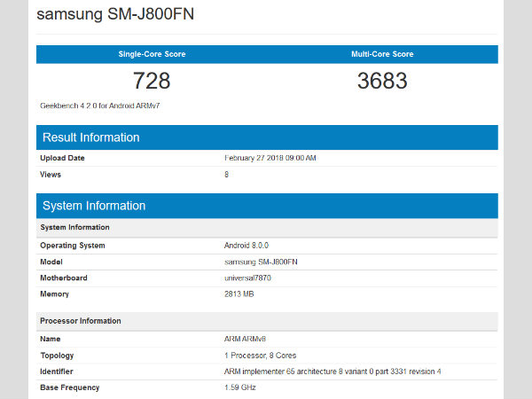Click the processor Name label
The image size is (532, 399).
click(51, 339)
